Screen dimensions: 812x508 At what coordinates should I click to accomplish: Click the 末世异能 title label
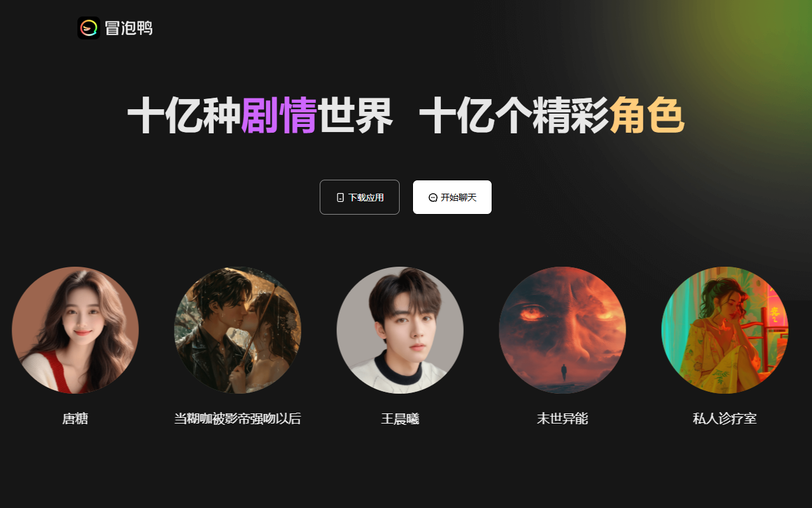point(563,418)
